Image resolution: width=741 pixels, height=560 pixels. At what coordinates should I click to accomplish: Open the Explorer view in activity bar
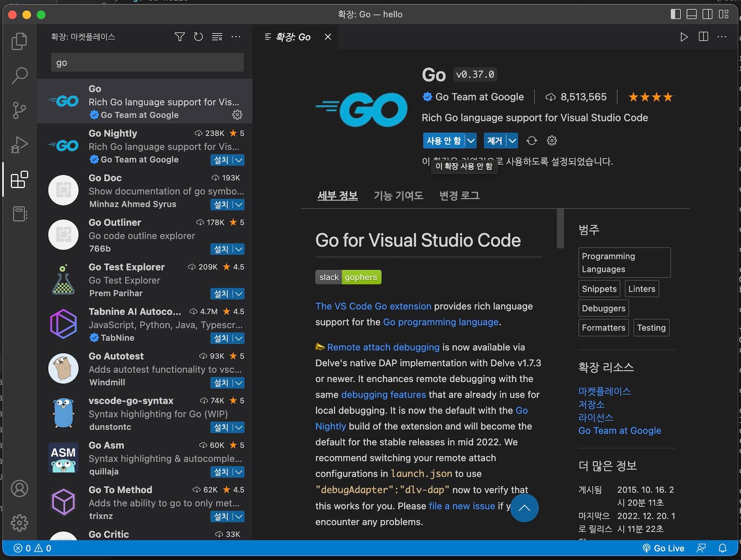point(19,41)
